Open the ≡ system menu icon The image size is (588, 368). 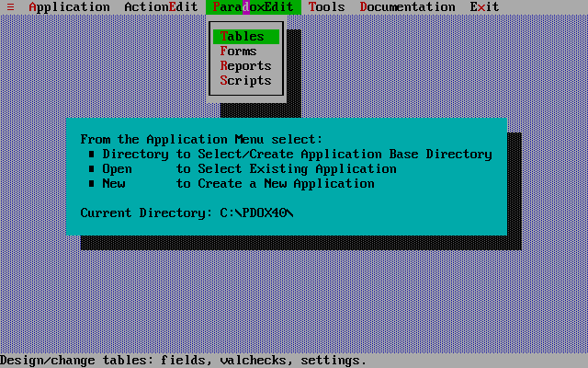[10, 6]
